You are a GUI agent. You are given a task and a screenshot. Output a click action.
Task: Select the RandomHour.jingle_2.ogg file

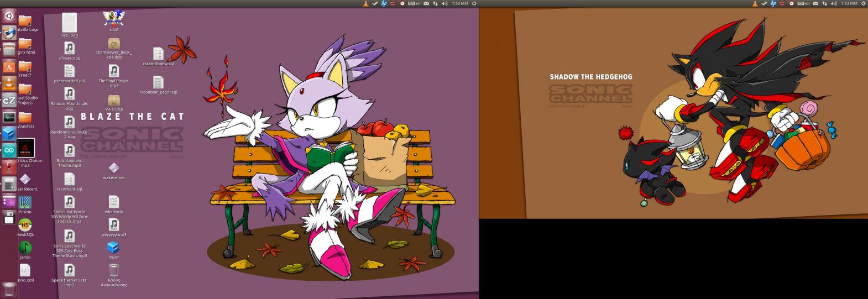[x=69, y=128]
